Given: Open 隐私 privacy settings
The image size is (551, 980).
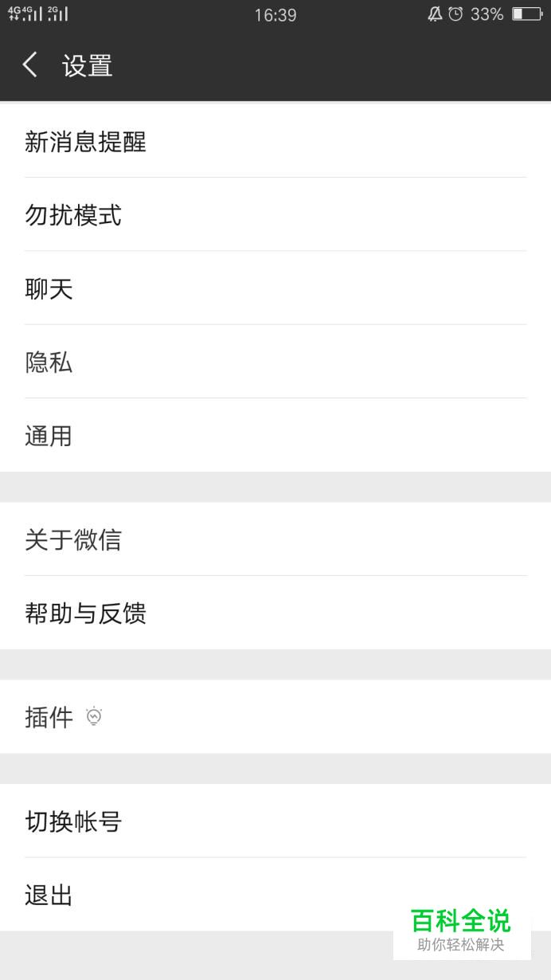Looking at the screenshot, I should point(275,363).
